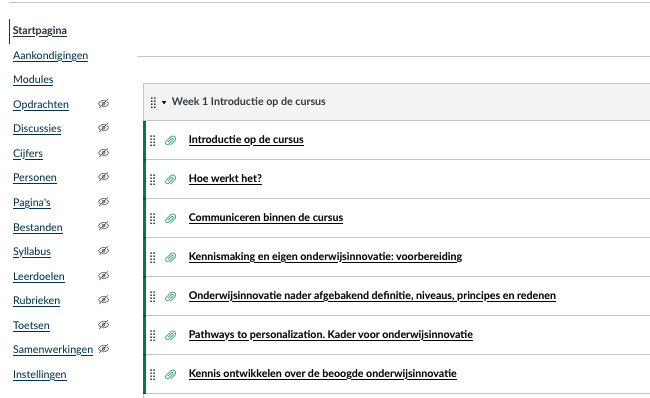
Task: Click hidden-eye icon next to Personen
Action: pyautogui.click(x=103, y=177)
